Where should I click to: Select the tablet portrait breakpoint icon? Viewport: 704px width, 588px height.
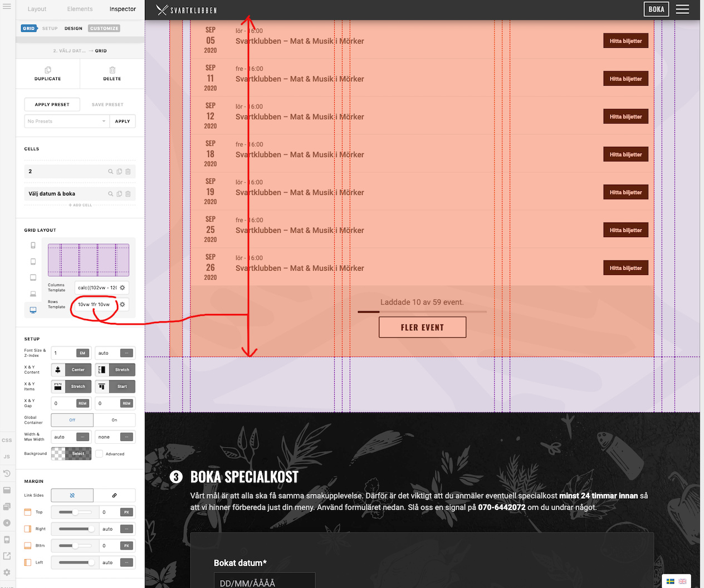[33, 261]
